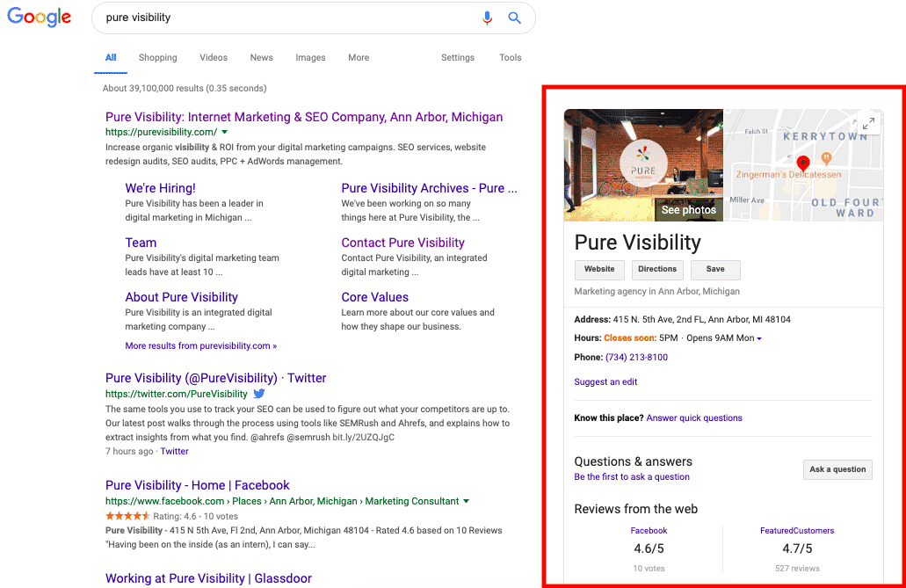Open Facebook reviews link in panel
906x588 pixels.
[x=649, y=531]
